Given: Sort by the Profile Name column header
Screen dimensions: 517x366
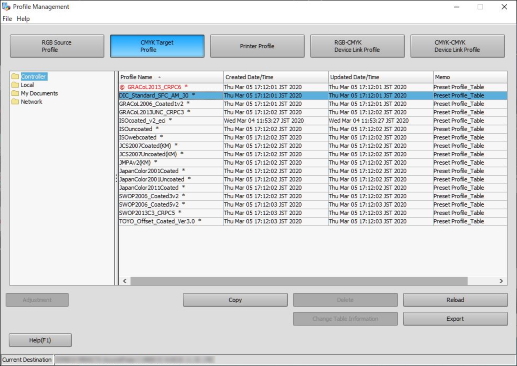Looking at the screenshot, I should click(x=171, y=77).
